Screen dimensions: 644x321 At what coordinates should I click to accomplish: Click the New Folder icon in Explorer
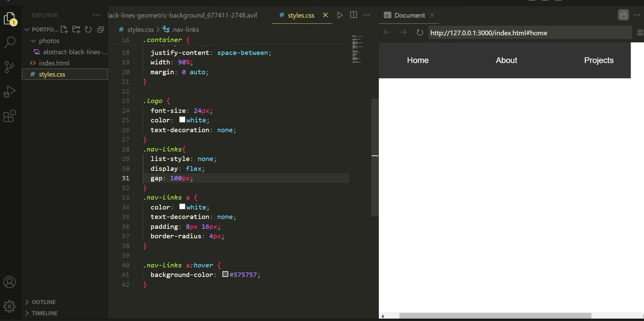click(x=76, y=30)
